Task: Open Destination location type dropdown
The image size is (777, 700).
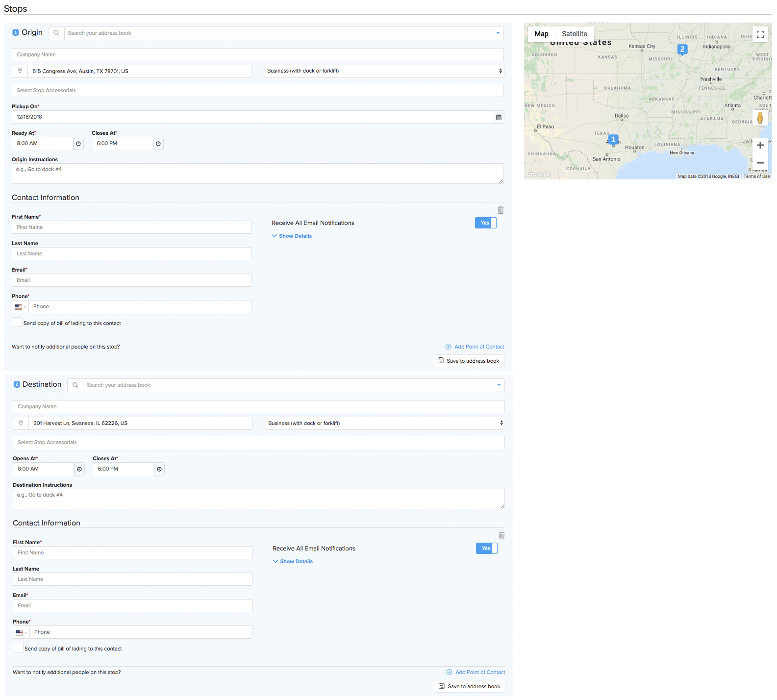Action: 385,423
